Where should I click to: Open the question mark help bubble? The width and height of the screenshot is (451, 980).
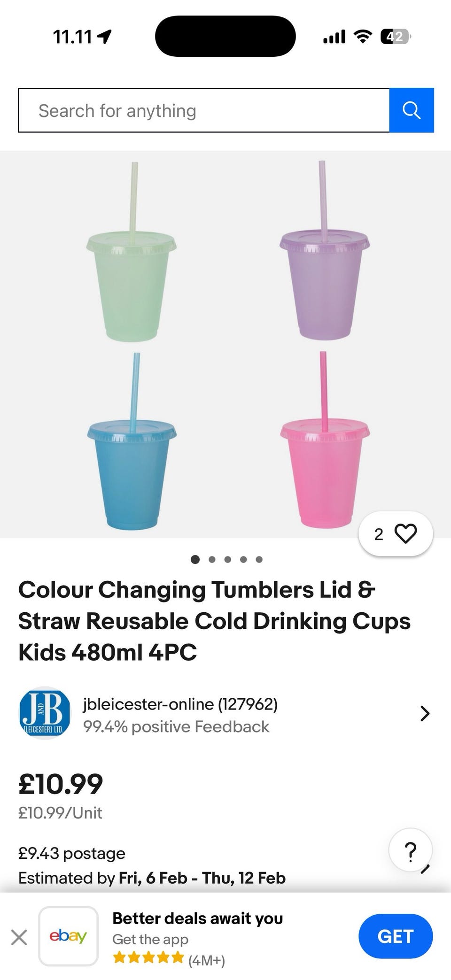pyautogui.click(x=411, y=850)
